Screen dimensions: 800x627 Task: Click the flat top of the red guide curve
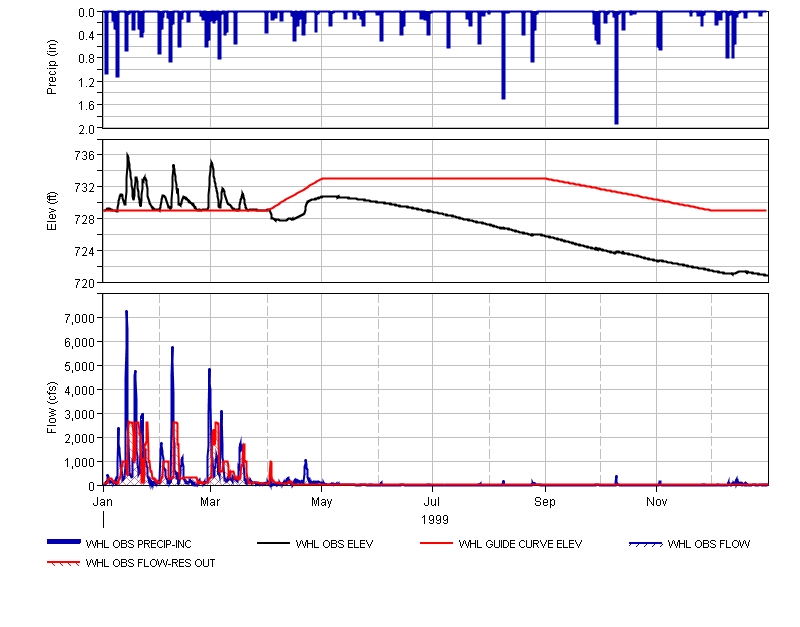(434, 179)
